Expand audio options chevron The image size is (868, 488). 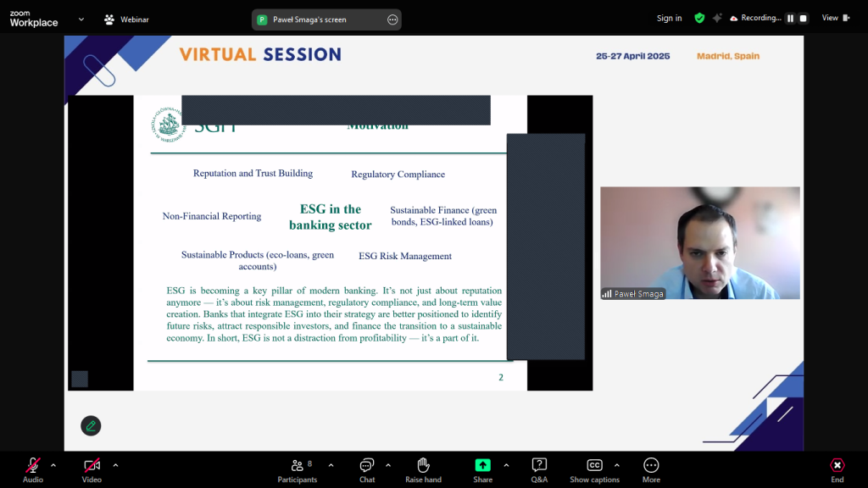coord(53,465)
